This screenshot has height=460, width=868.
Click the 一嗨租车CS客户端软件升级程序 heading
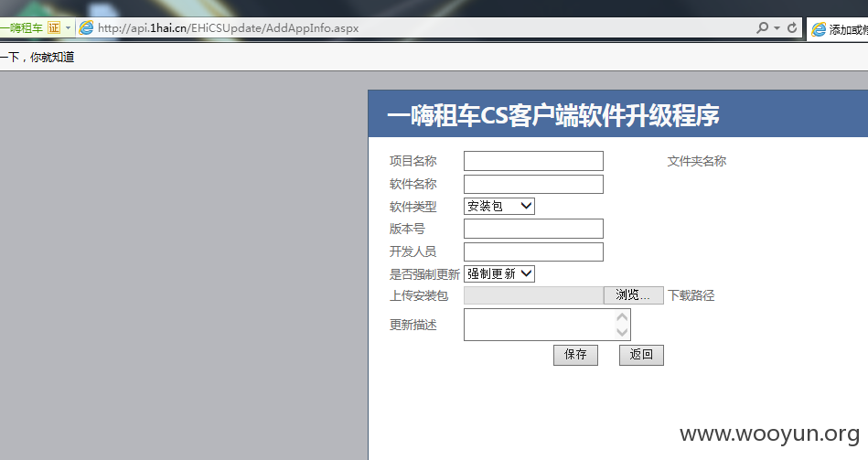[x=553, y=115]
